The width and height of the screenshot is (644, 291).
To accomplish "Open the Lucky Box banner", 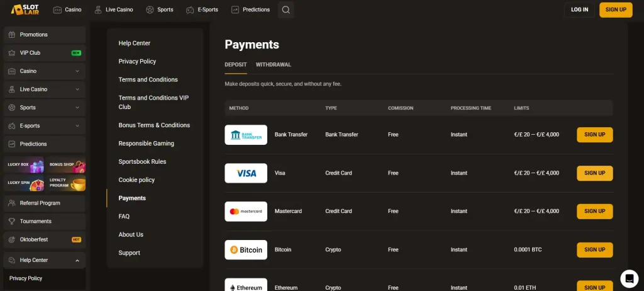I will coord(24,164).
